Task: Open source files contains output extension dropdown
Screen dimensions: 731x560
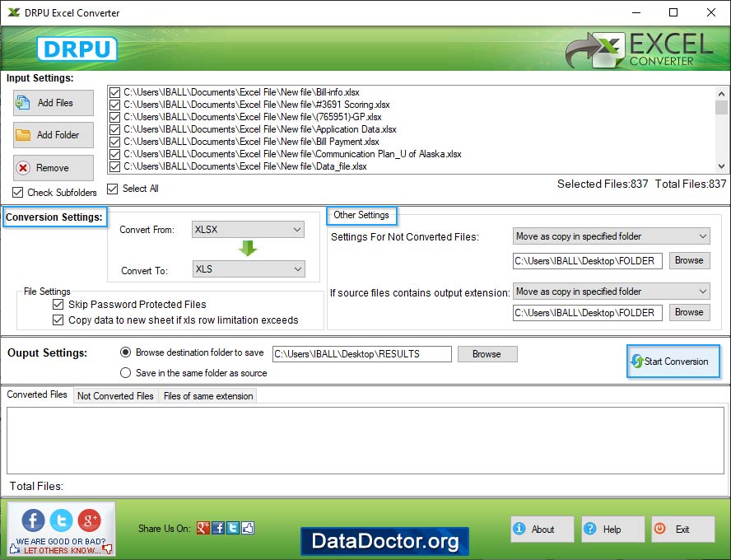Action: (x=611, y=292)
